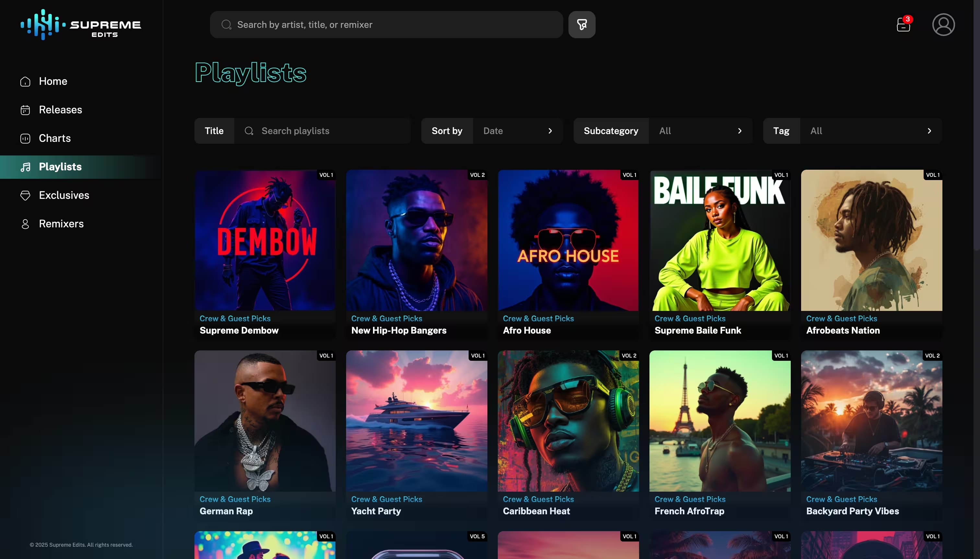Click the Remixers person icon
The image size is (980, 559).
[x=25, y=224]
